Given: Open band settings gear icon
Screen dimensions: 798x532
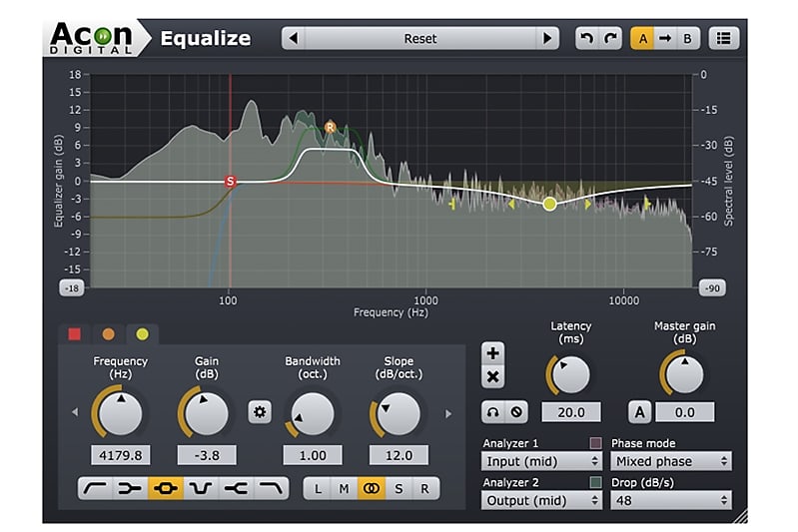Looking at the screenshot, I should click(260, 412).
